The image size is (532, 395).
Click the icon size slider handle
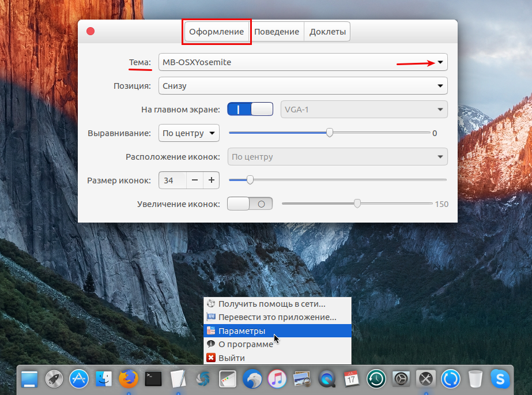(x=250, y=180)
